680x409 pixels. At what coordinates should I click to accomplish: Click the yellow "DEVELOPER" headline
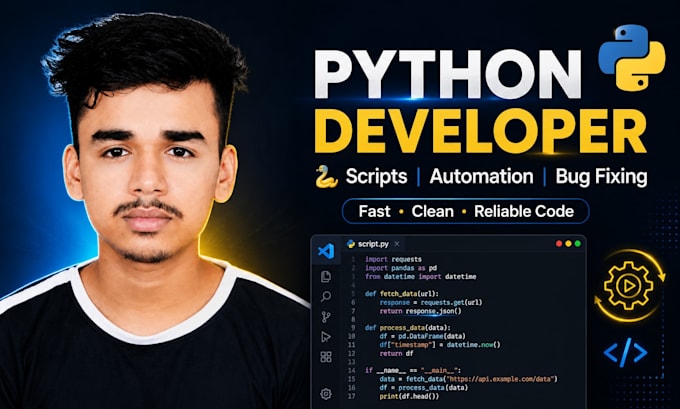pyautogui.click(x=481, y=131)
